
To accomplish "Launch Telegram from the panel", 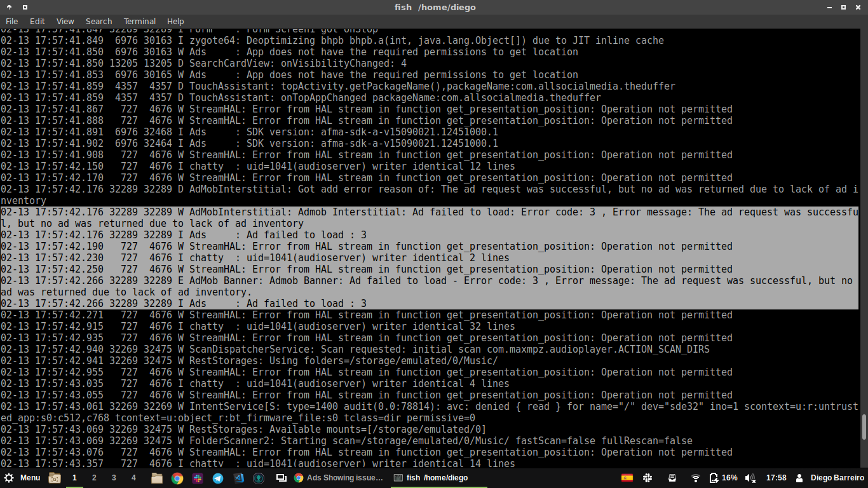I will [218, 478].
